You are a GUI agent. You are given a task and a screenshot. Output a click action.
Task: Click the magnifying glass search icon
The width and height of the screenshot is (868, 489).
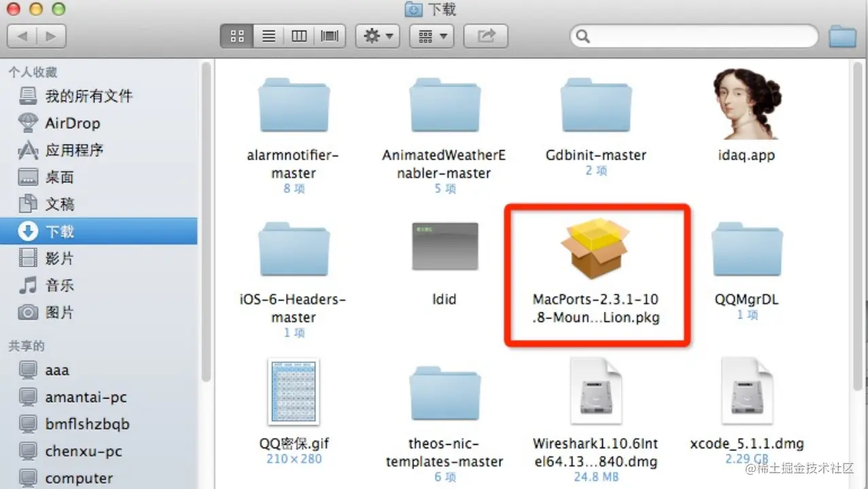pos(583,36)
